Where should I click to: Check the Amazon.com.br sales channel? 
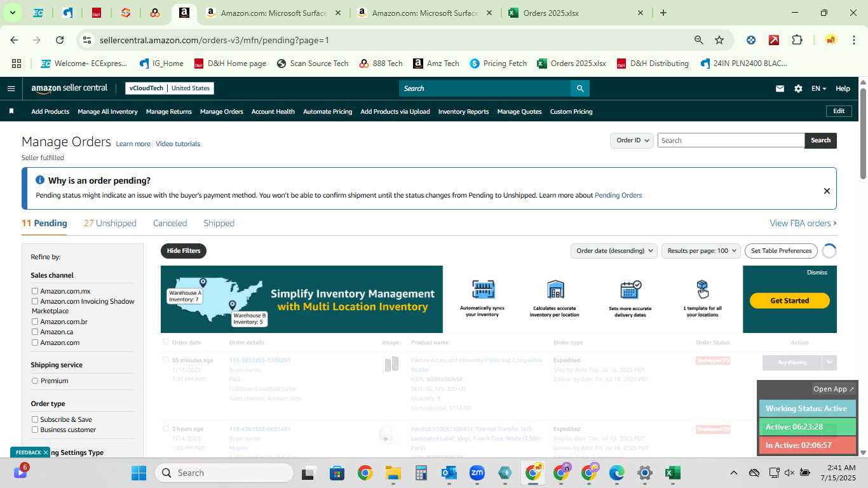point(35,322)
